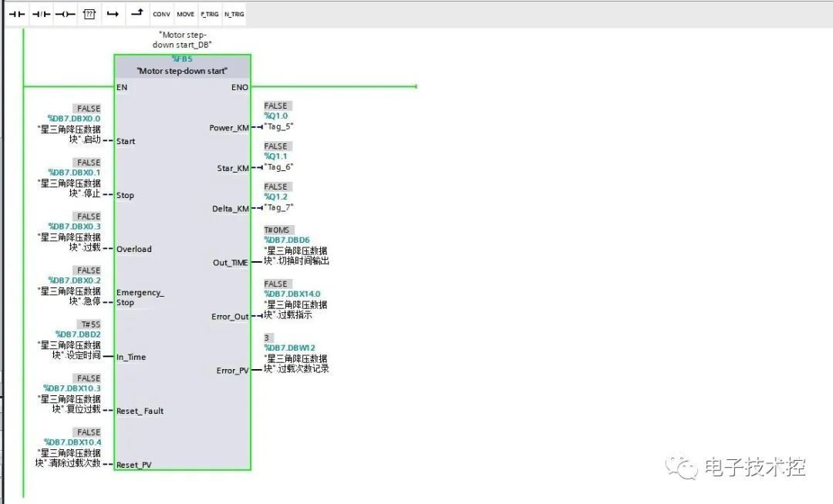Click the %DB7.DBX10.3 operand address
Screen dimensions: 833x504
coord(73,388)
